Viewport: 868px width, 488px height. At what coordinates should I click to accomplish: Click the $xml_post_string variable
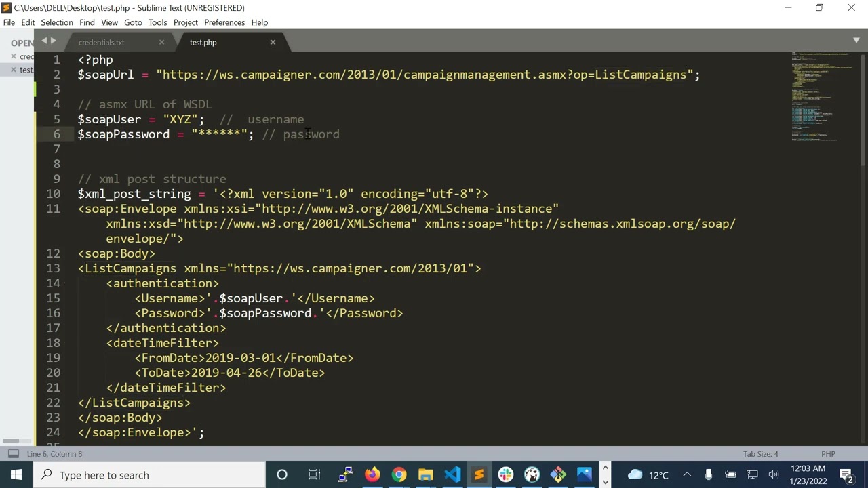pos(134,194)
